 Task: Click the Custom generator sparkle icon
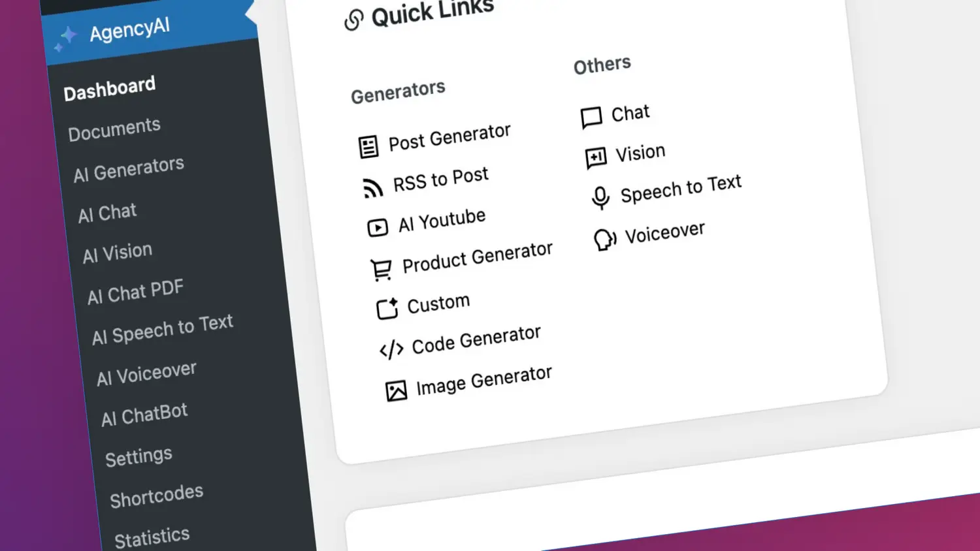(387, 309)
